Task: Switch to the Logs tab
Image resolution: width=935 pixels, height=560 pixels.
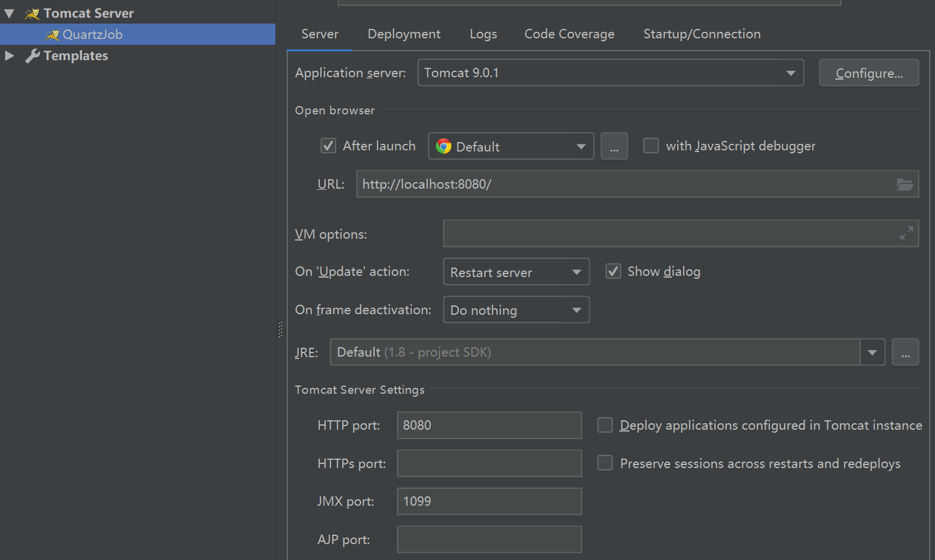Action: click(x=483, y=34)
